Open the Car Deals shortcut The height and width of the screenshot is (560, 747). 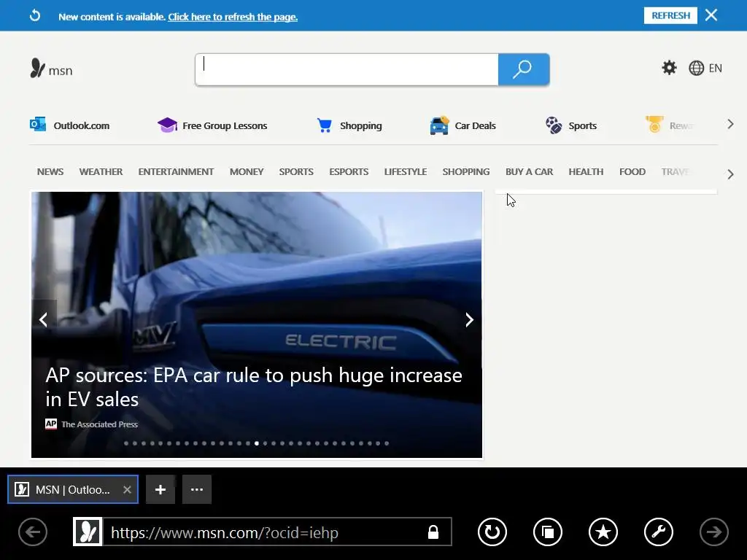(x=462, y=125)
